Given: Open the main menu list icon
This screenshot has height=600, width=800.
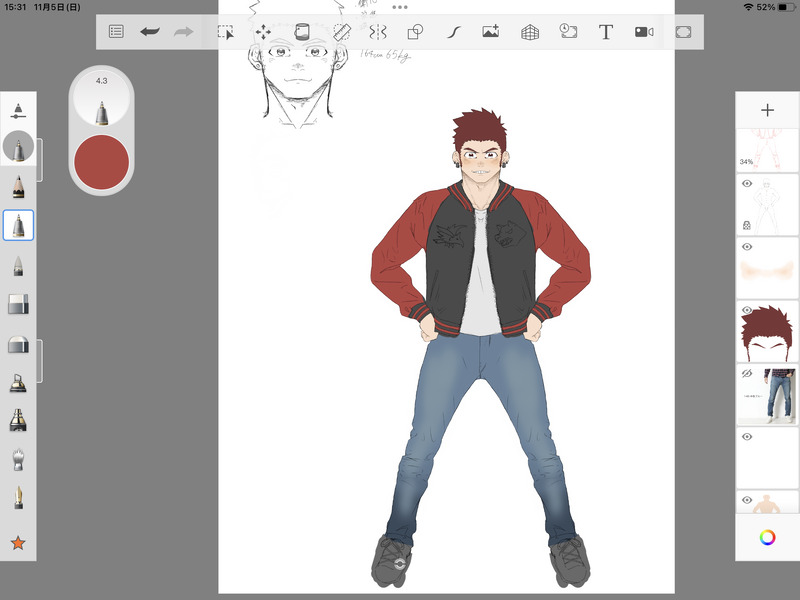Looking at the screenshot, I should (x=116, y=32).
